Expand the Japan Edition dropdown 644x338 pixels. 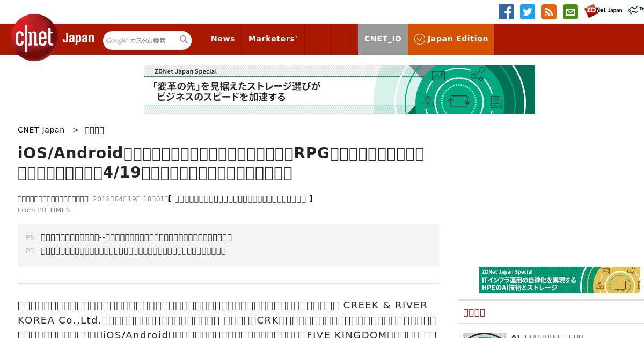click(451, 39)
